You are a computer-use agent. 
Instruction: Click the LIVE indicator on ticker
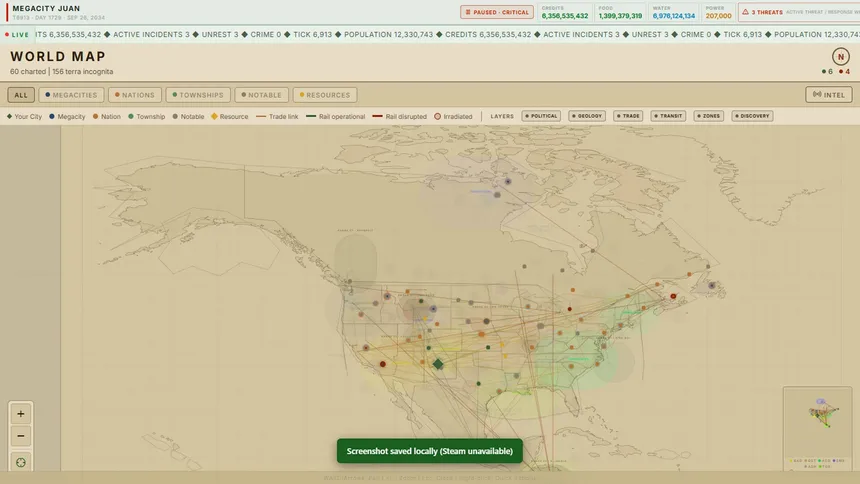point(17,35)
